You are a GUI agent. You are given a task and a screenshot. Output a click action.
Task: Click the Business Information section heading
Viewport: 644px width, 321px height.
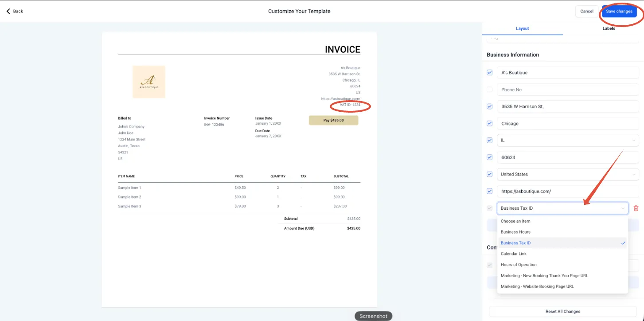click(513, 55)
